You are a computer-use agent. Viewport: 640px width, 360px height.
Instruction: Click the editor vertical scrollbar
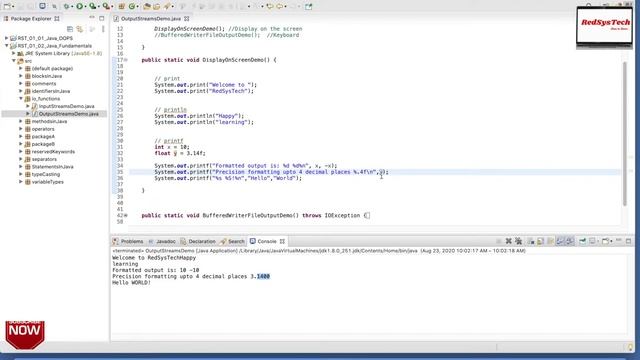point(624,133)
